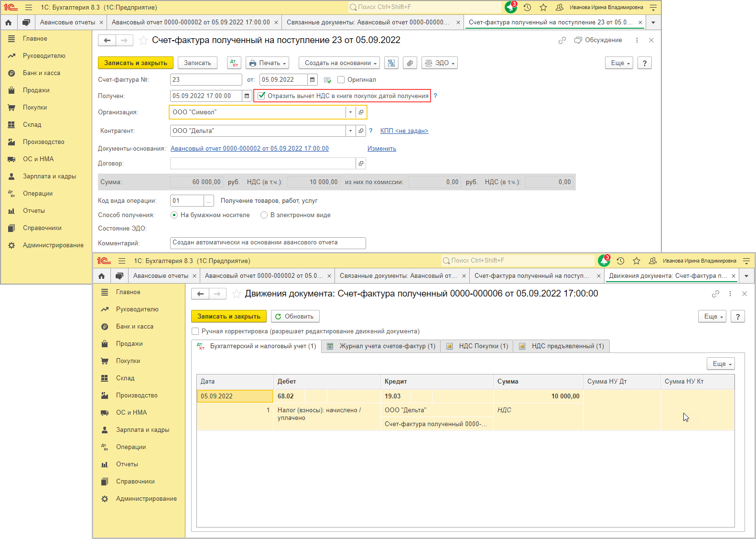Open favorites star in top window header
The height and width of the screenshot is (539, 756).
coord(543,7)
